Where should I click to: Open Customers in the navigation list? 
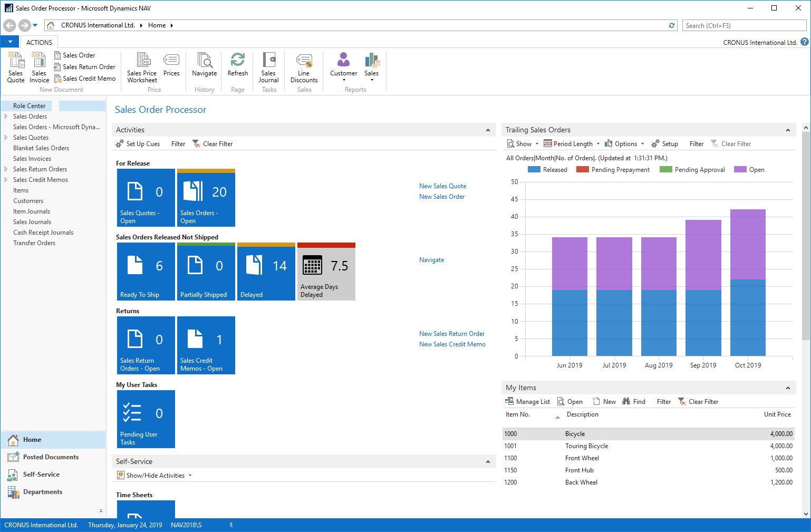28,201
